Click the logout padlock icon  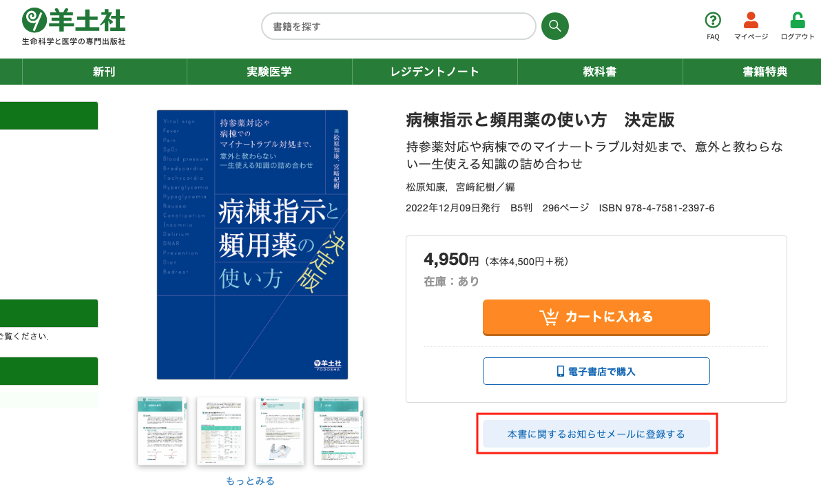[x=798, y=20]
